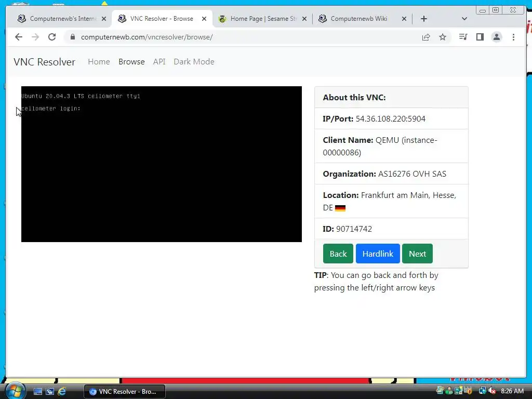Click the ID value 90714742

pos(354,229)
